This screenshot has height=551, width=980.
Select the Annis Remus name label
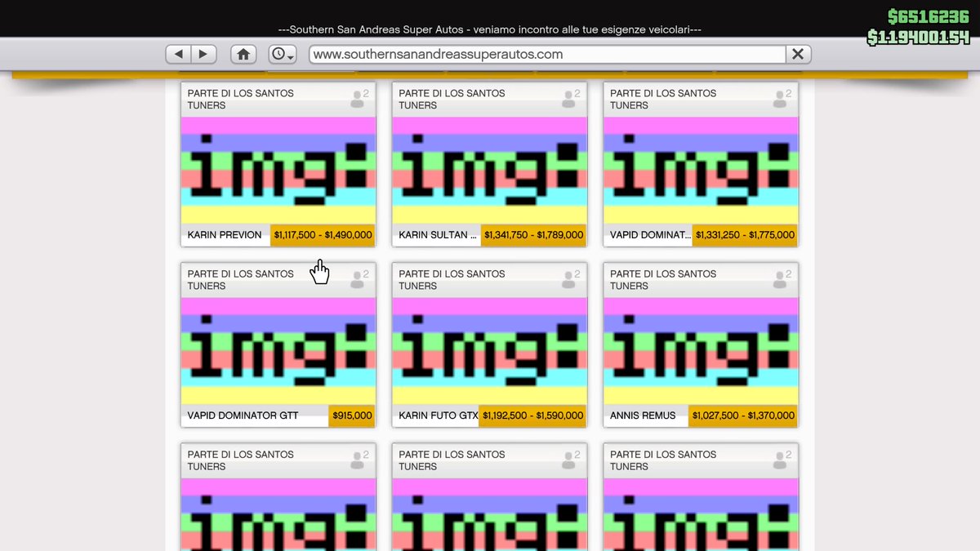pos(643,415)
